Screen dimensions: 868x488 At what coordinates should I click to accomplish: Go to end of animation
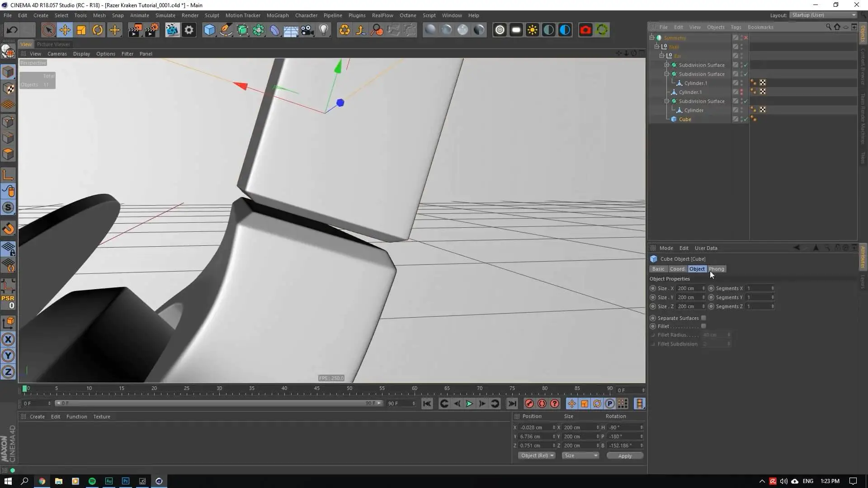coord(512,404)
